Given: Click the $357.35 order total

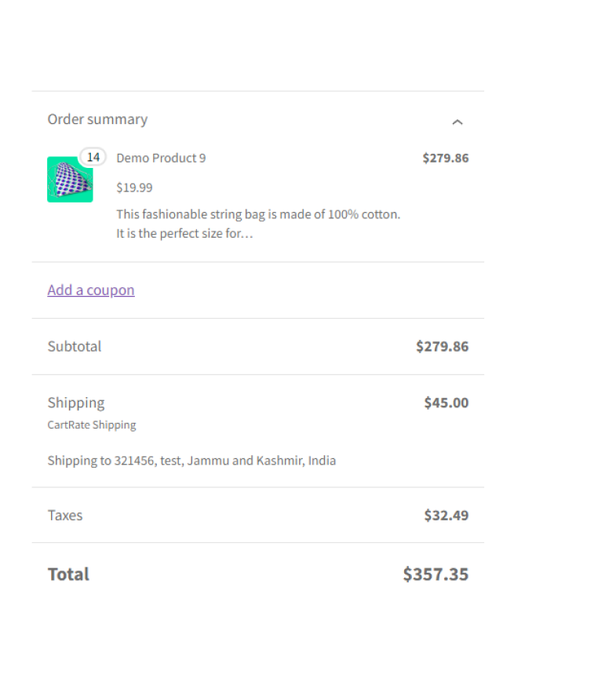Looking at the screenshot, I should coord(436,574).
